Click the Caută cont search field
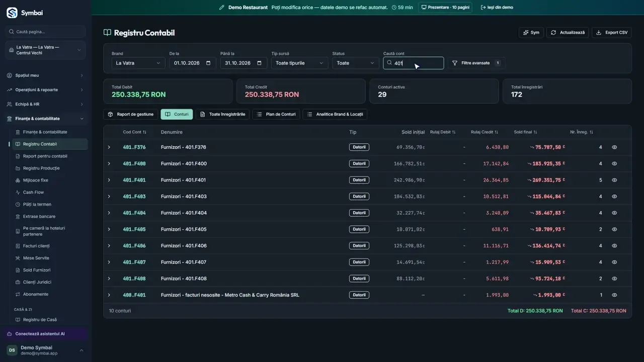644x362 pixels. pyautogui.click(x=414, y=63)
